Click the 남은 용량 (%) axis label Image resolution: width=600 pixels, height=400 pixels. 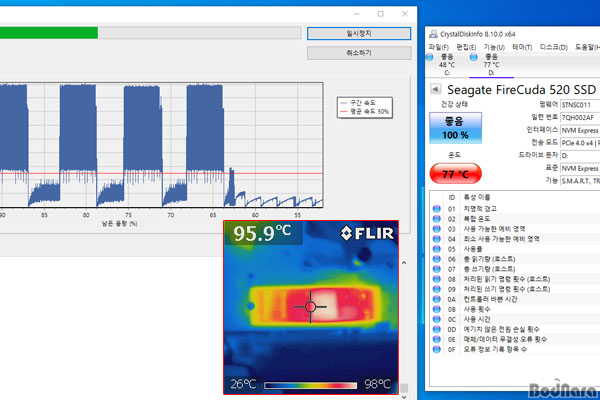click(119, 224)
